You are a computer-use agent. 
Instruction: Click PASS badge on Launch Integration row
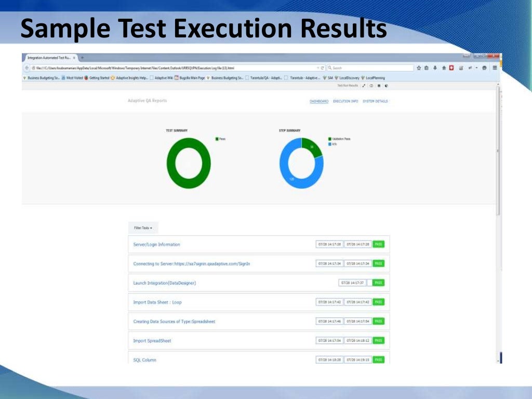pyautogui.click(x=379, y=283)
